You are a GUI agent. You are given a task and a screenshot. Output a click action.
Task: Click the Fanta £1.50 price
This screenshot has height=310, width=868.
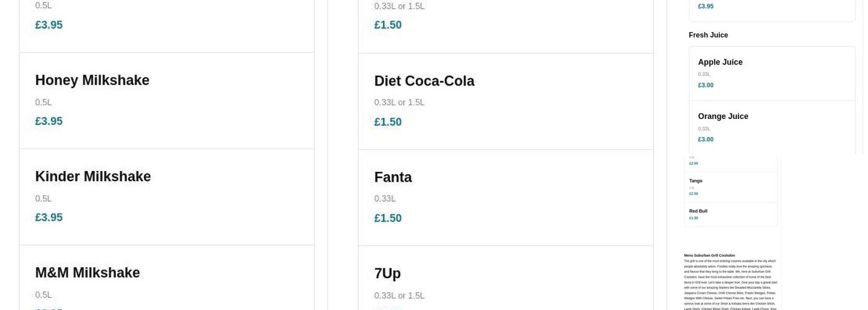388,218
